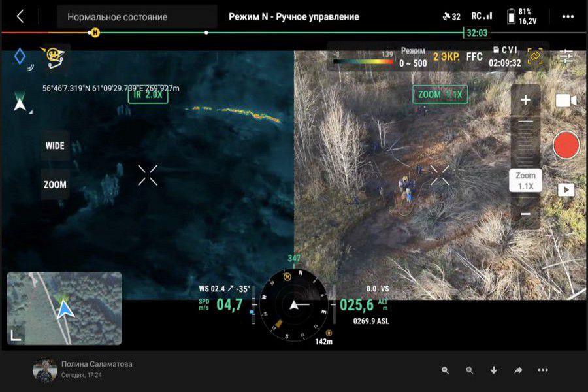Open the three-dot menu in top bar
The width and height of the screenshot is (588, 392).
pyautogui.click(x=568, y=16)
